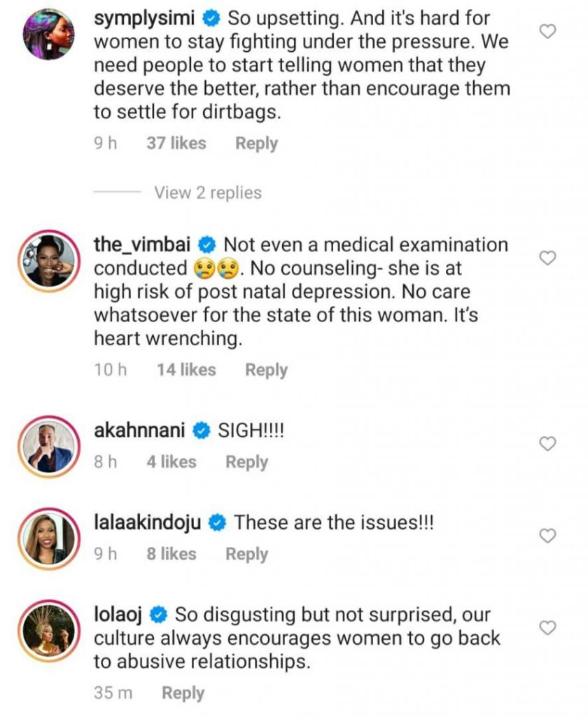Reply to the_vimbai's comment
Image resolution: width=588 pixels, height=717 pixels.
266,370
